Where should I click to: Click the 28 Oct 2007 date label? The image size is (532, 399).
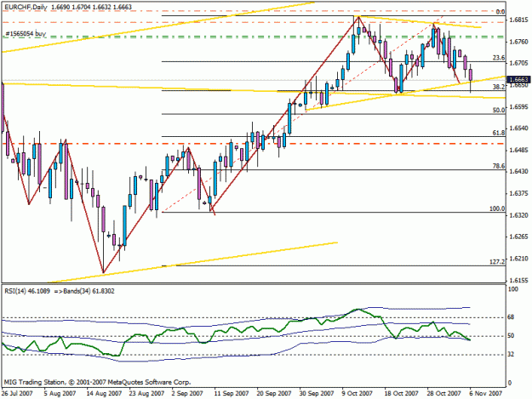443,393
